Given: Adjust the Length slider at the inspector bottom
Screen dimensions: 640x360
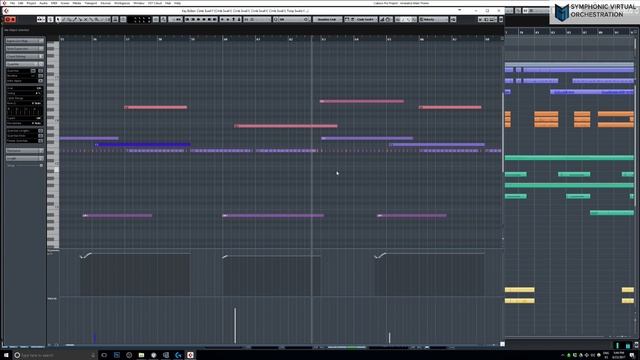Looking at the screenshot, I should click(x=24, y=165).
